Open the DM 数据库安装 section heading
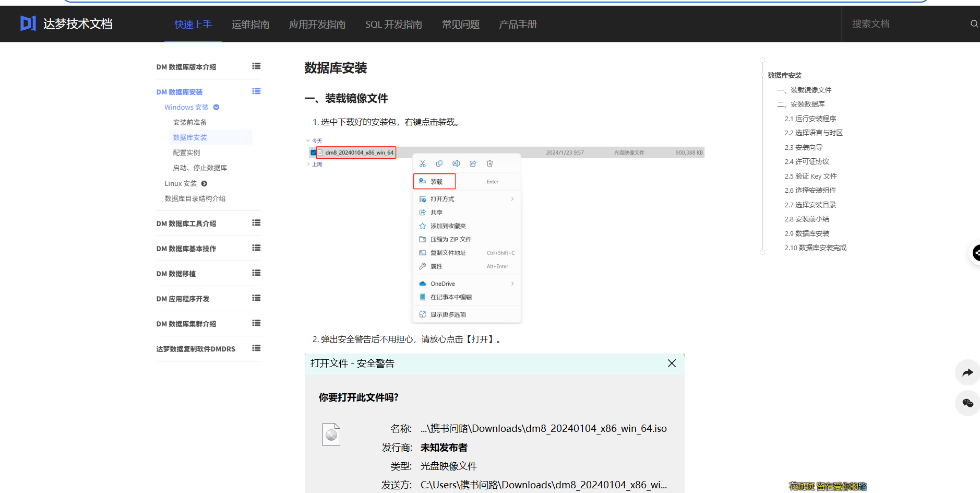 pos(180,92)
